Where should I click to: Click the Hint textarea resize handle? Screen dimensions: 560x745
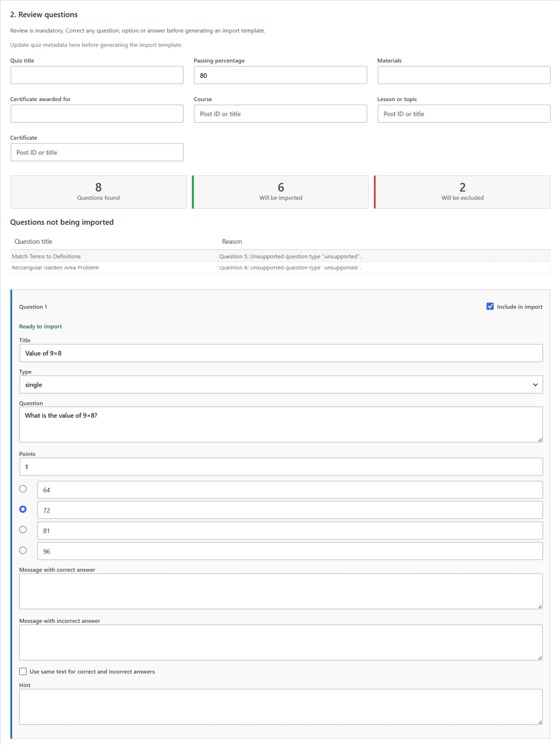[x=540, y=722]
